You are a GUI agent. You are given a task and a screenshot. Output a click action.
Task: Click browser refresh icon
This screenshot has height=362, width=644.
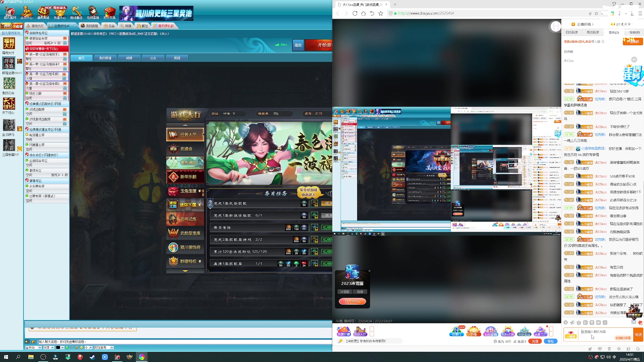point(355,13)
